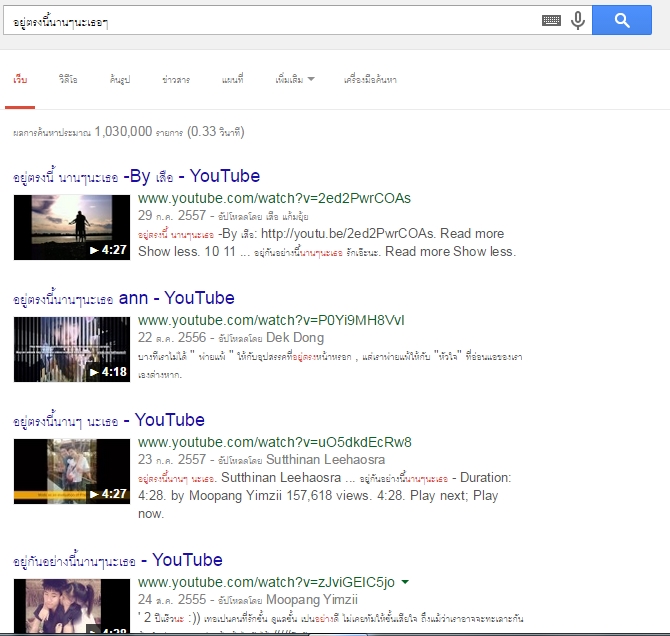Image resolution: width=670 pixels, height=636 pixels.
Task: Click the URL www.youtube.com/watch?v=2ed2PwrCOAs
Action: click(274, 198)
